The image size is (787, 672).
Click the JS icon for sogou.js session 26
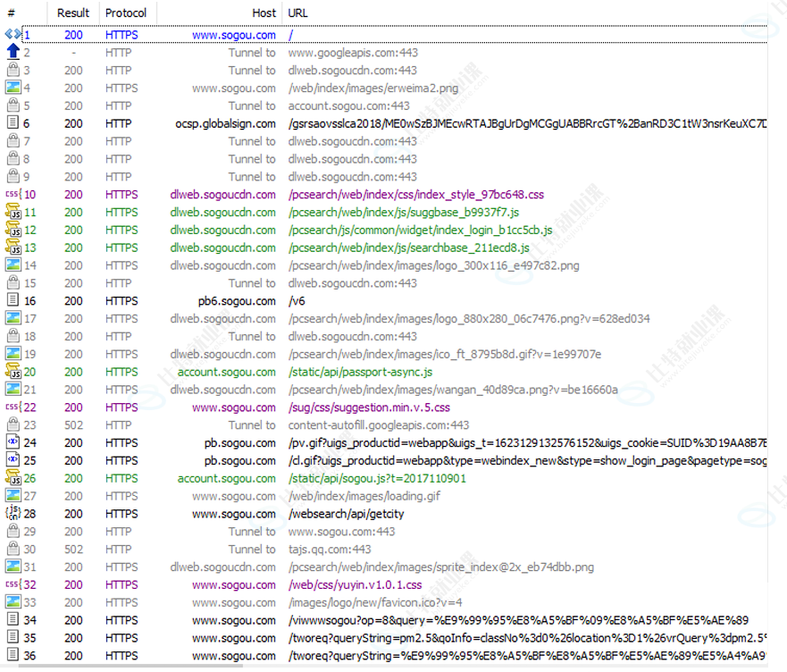click(x=13, y=478)
